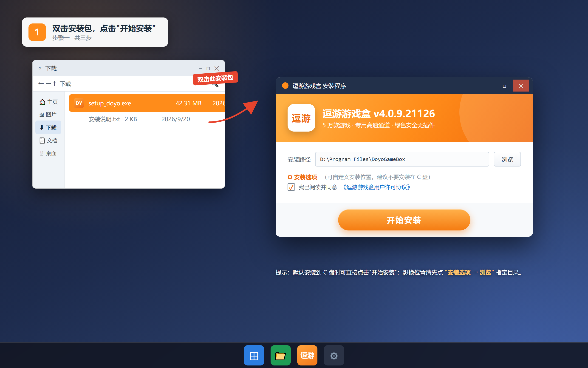Open the settings gear taskbar icon
Image resolution: width=588 pixels, height=368 pixels.
click(334, 355)
